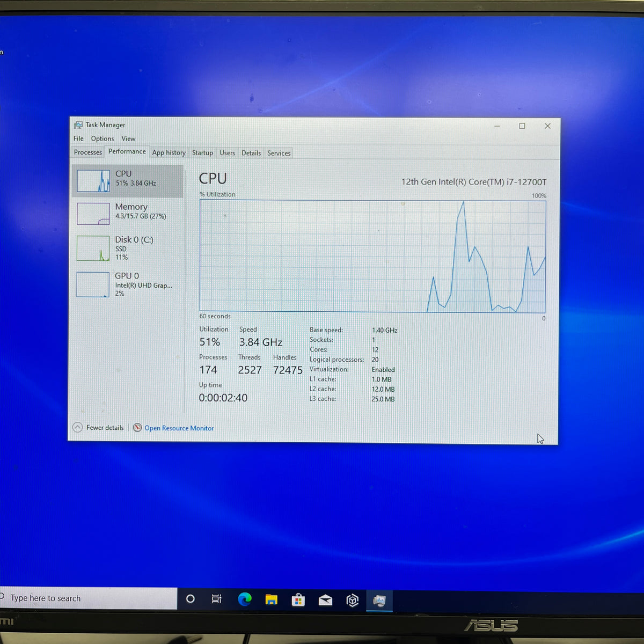Minimize the Task Manager window
The height and width of the screenshot is (644, 644).
click(497, 126)
